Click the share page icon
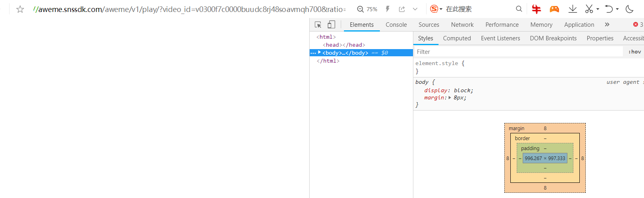This screenshot has width=644, height=198. [x=402, y=9]
